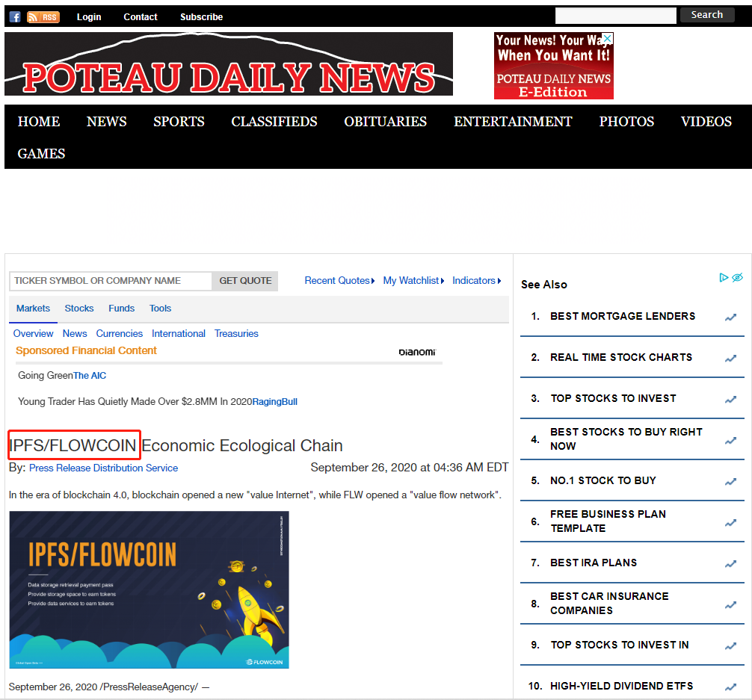
Task: Open Top Stocks To Invest listing
Action: (614, 399)
